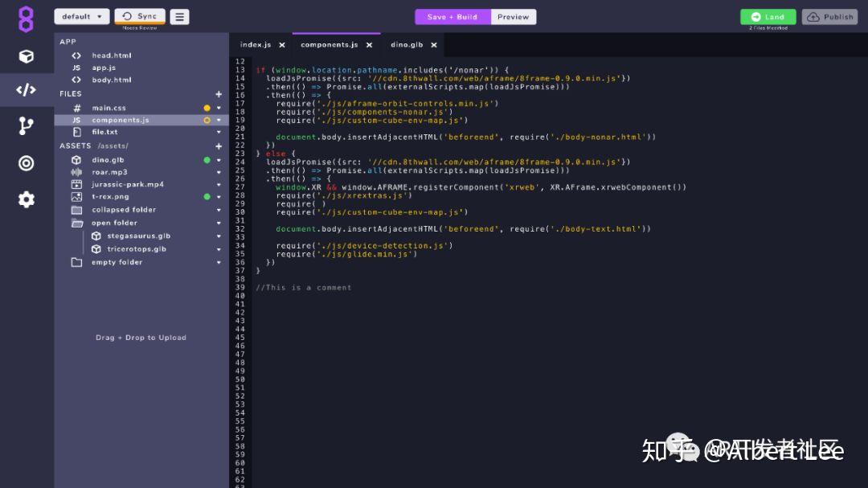Viewport: 868px width, 488px height.
Task: Click the yellow modified dot on main.css
Action: [x=207, y=105]
